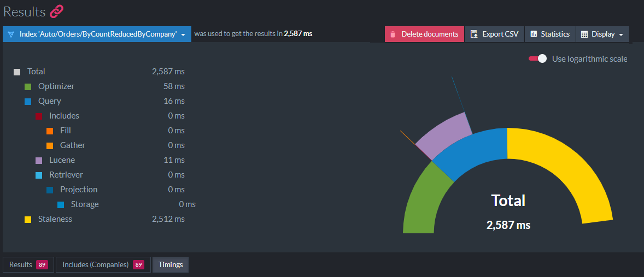Switch to the Results tab
This screenshot has width=644, height=277.
[x=28, y=264]
